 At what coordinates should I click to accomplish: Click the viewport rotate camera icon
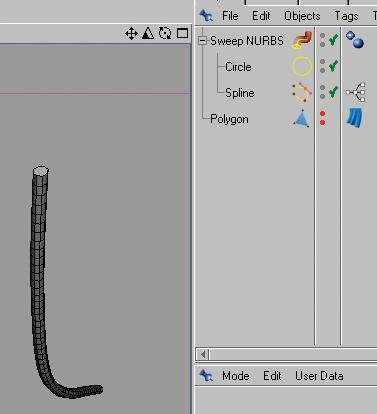coord(165,33)
